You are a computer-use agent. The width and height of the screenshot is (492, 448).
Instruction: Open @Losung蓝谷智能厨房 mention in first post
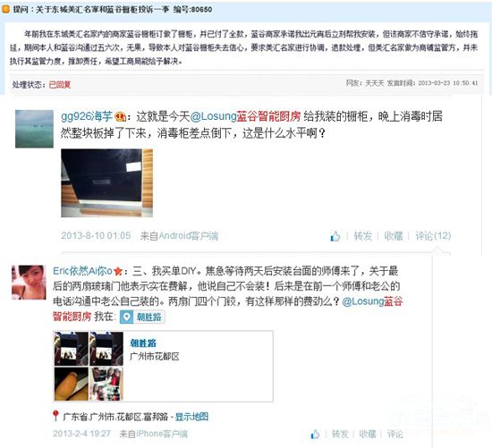245,116
